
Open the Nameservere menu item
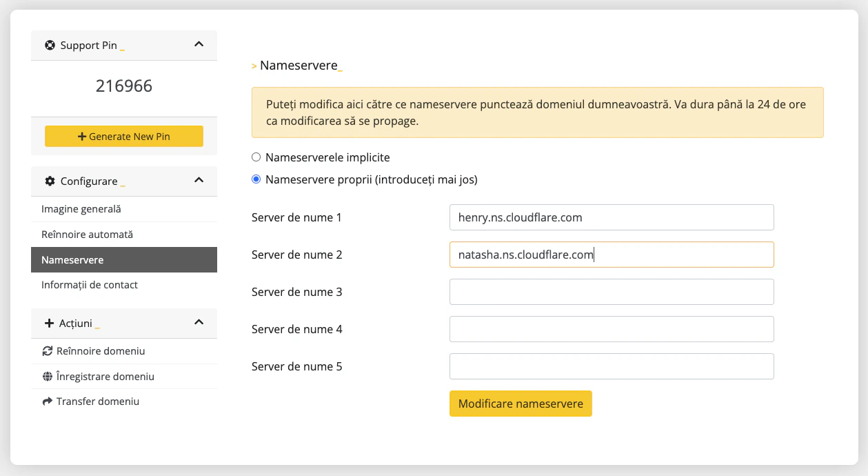(124, 260)
